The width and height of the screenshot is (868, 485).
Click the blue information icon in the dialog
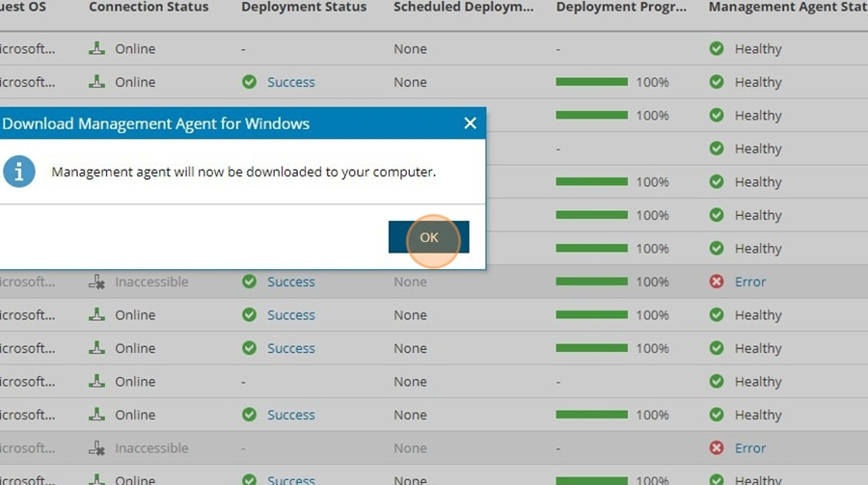pos(19,172)
